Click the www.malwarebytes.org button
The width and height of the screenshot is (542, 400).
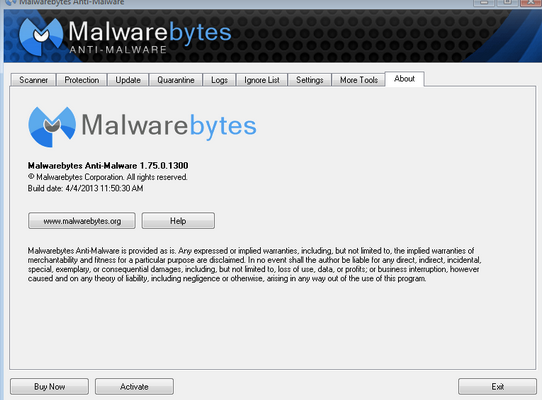click(x=82, y=221)
